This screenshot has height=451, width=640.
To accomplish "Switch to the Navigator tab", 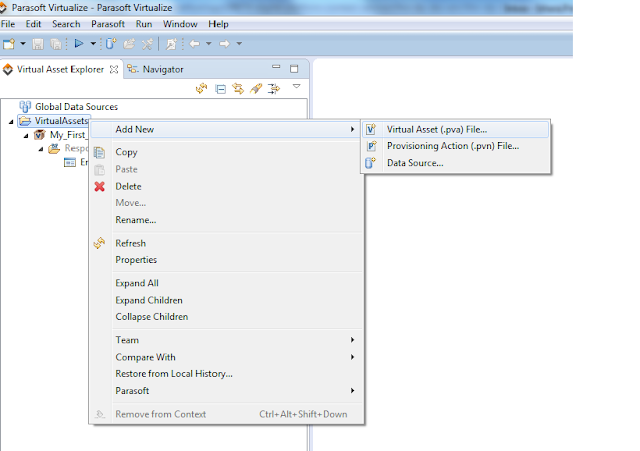I will point(155,69).
